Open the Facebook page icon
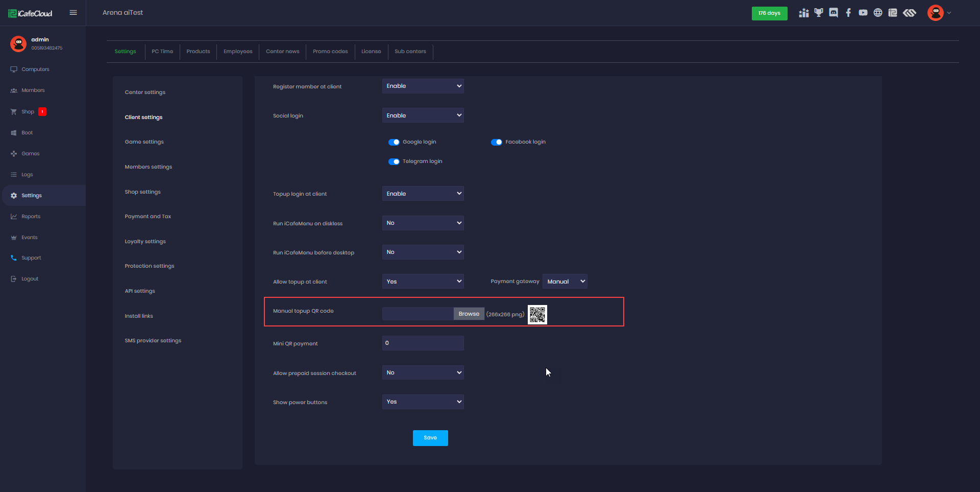Screen dimensions: 980x492 [x=848, y=13]
